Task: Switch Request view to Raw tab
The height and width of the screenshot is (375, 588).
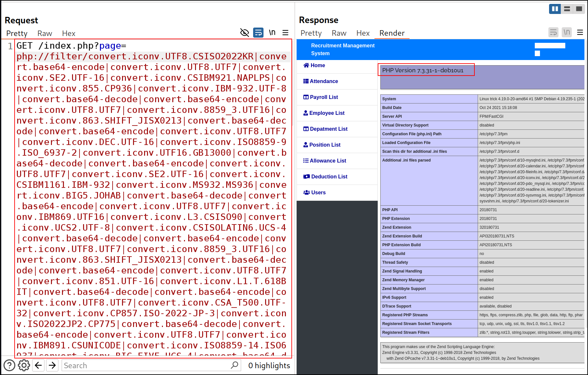Action: tap(44, 33)
